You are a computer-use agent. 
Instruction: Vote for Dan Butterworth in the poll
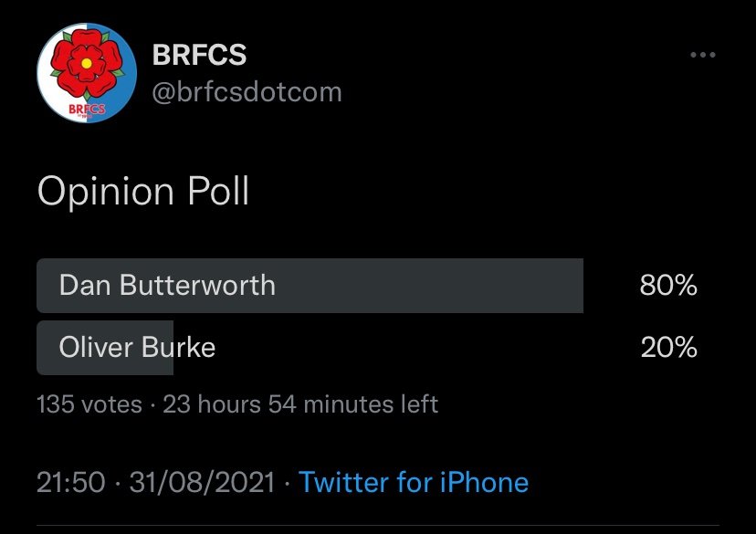[367, 286]
